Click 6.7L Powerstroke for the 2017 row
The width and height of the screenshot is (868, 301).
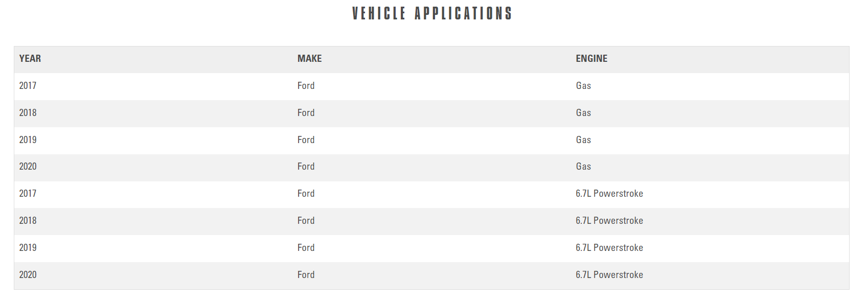[609, 194]
